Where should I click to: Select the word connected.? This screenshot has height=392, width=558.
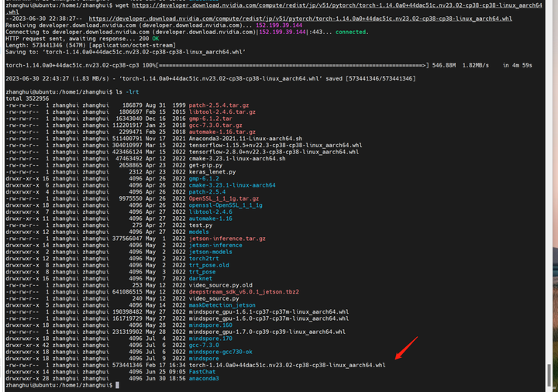click(x=352, y=32)
